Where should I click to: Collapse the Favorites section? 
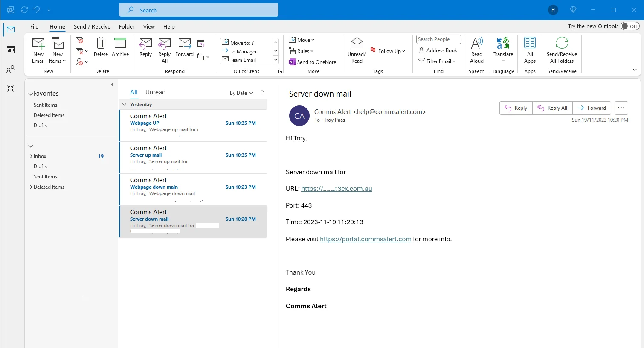(31, 94)
